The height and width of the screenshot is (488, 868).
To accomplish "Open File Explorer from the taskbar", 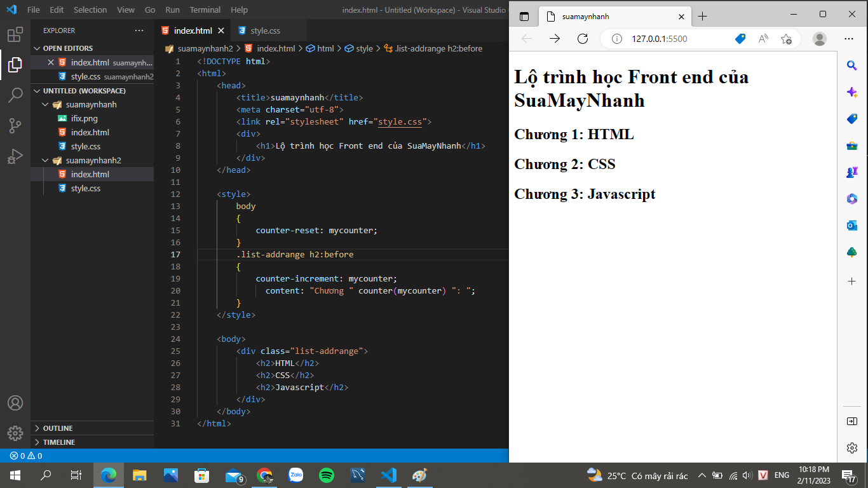I will [140, 475].
